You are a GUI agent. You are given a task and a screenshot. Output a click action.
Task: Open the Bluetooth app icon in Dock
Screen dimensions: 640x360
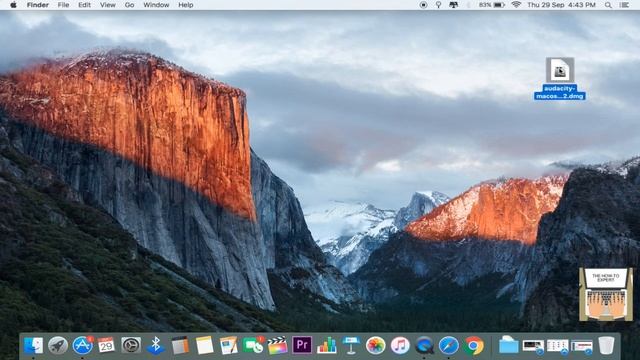[x=156, y=345]
